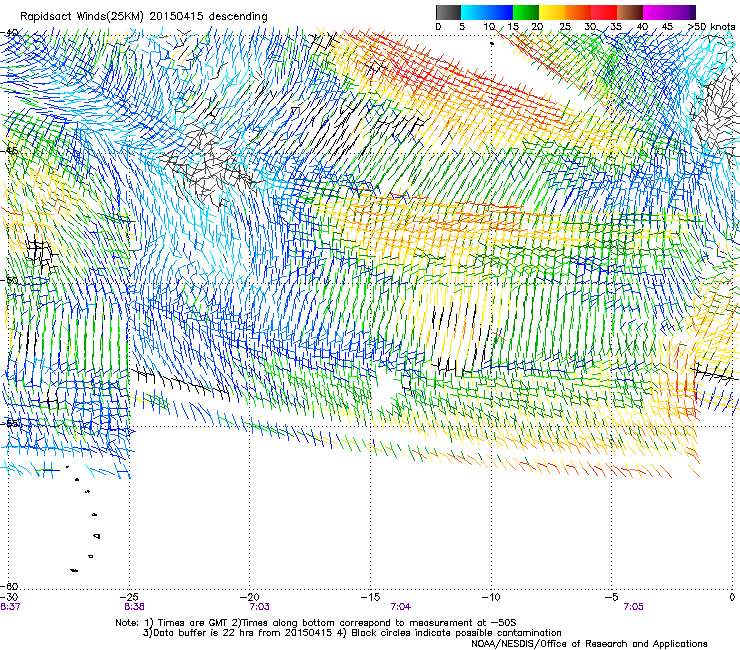The width and height of the screenshot is (740, 650).
Task: Select the purple '7:03' time label
Action: coord(259,607)
